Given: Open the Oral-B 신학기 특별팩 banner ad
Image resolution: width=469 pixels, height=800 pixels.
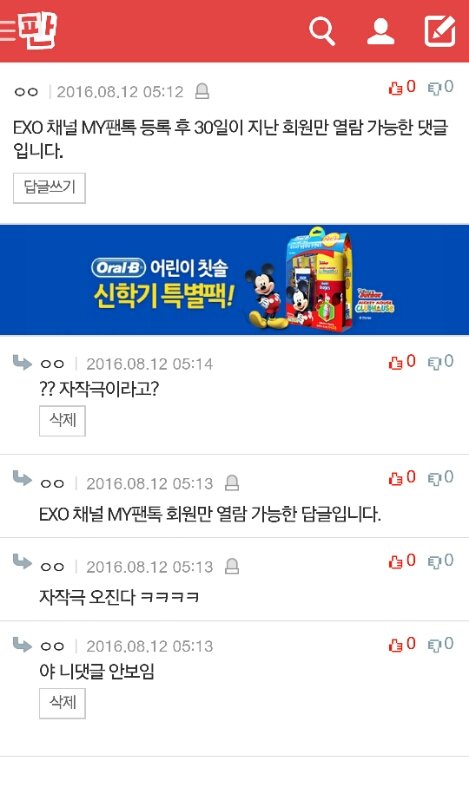Looking at the screenshot, I should pos(234,280).
